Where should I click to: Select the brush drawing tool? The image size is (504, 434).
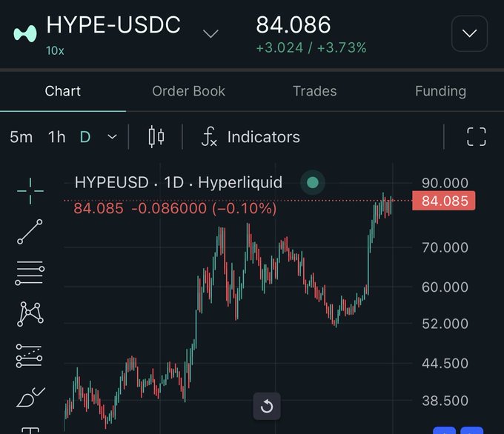[30, 397]
